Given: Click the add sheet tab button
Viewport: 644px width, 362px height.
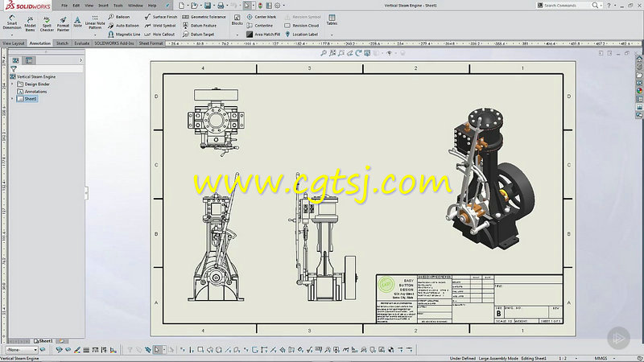Looking at the screenshot, I should pos(62,341).
